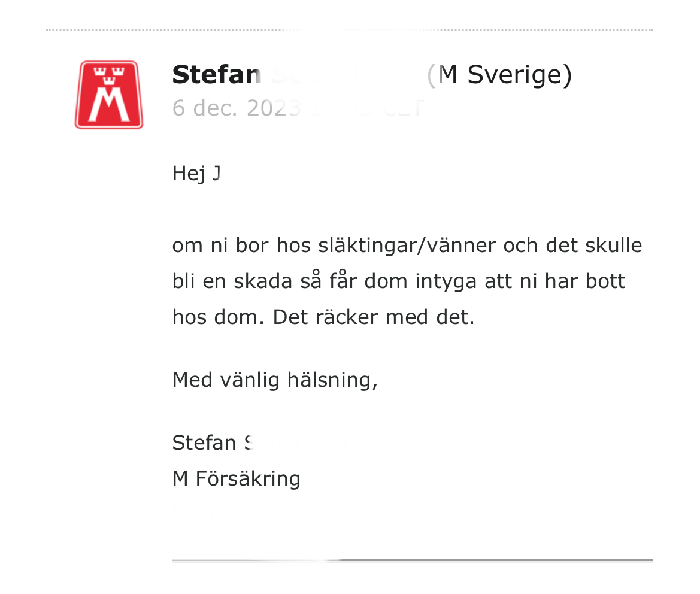
Task: Click the red M Sverige logo avatar
Action: click(x=109, y=95)
